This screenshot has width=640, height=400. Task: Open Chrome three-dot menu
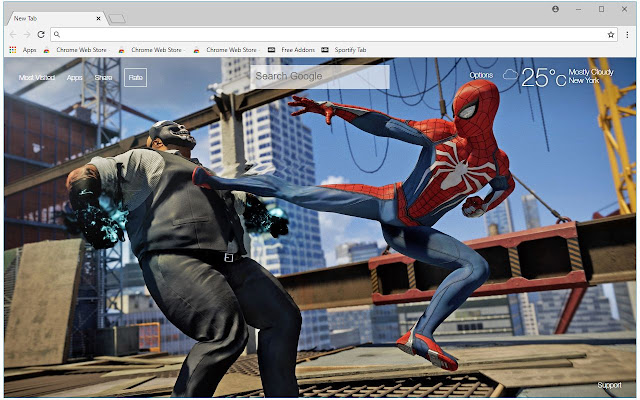point(627,35)
